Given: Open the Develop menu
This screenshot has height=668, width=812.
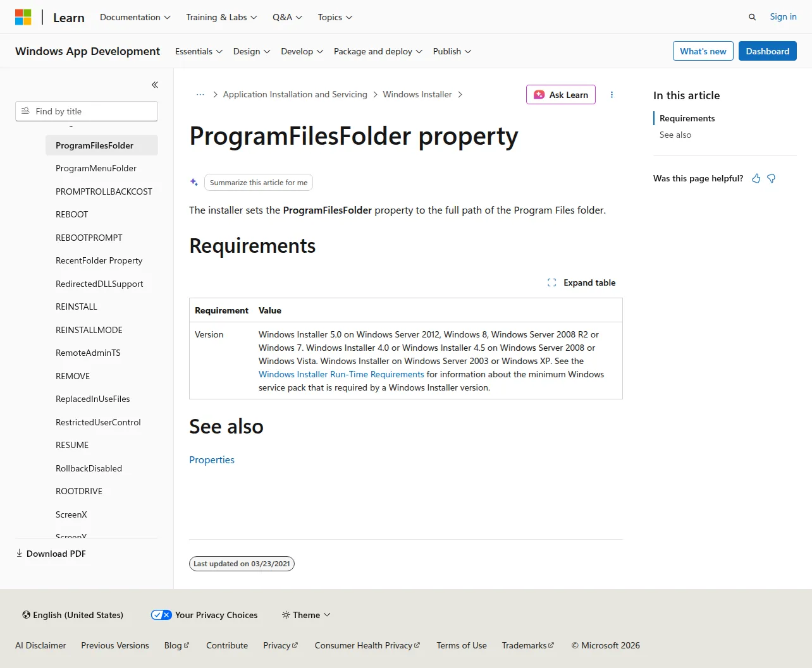Looking at the screenshot, I should tap(302, 51).
